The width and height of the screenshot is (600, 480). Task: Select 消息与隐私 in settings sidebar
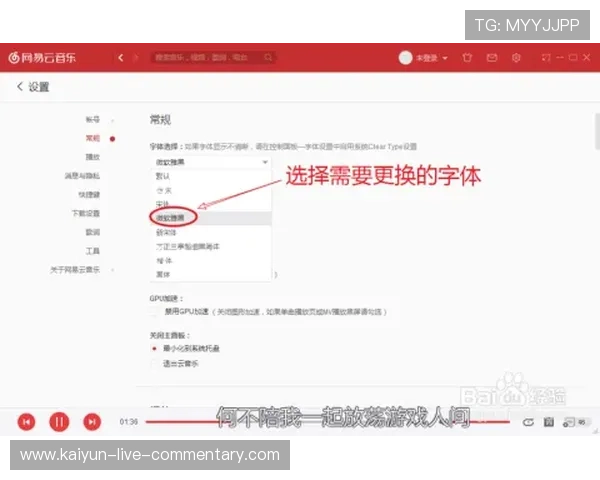82,176
